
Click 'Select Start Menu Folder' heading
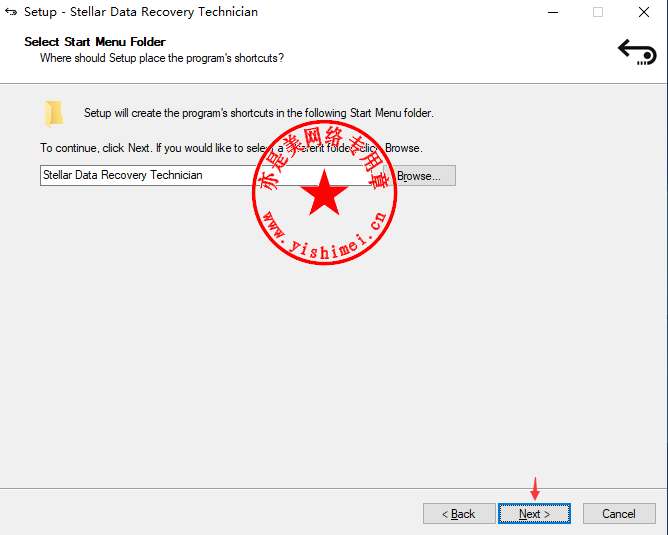95,42
